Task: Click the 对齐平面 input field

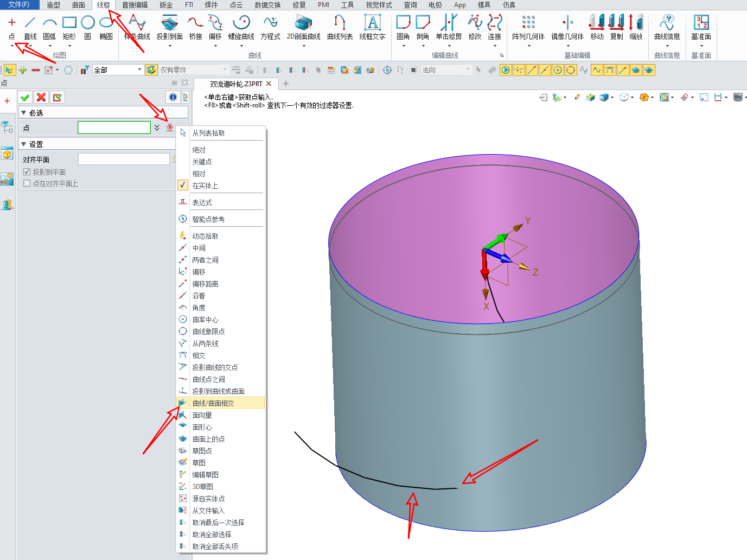Action: (124, 159)
